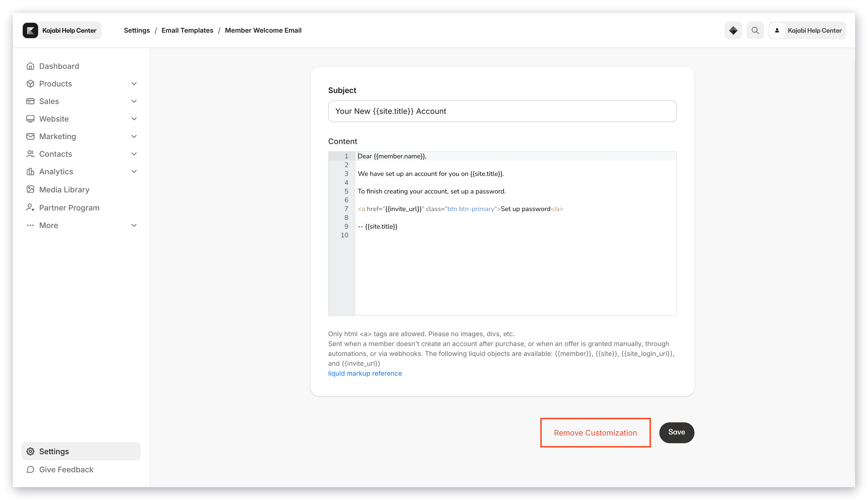Expand the Marketing chevron
868x500 pixels.
(x=134, y=136)
